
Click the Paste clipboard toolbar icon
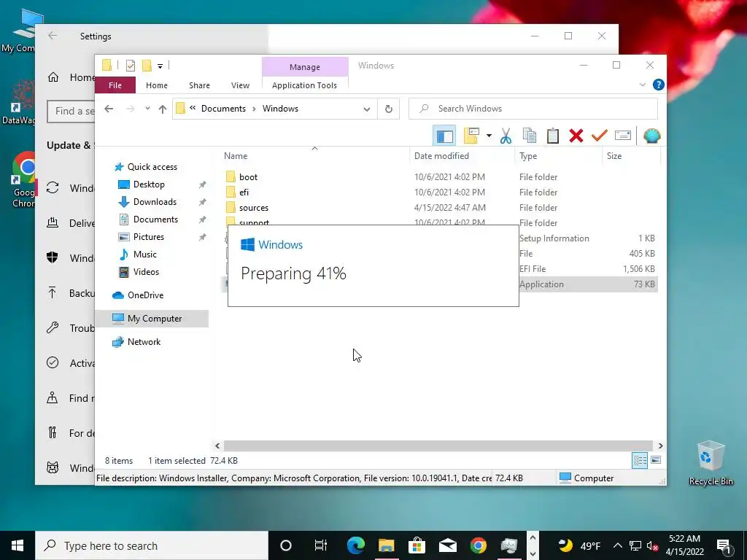tap(553, 136)
